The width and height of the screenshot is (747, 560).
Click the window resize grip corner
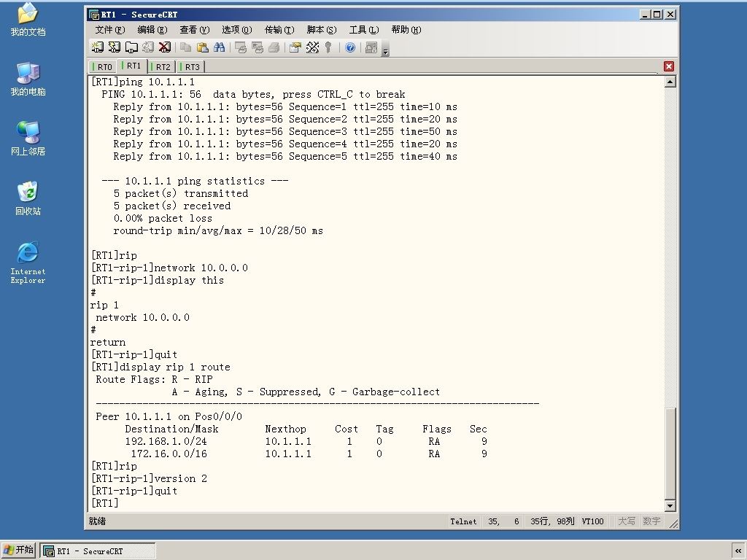tap(673, 524)
